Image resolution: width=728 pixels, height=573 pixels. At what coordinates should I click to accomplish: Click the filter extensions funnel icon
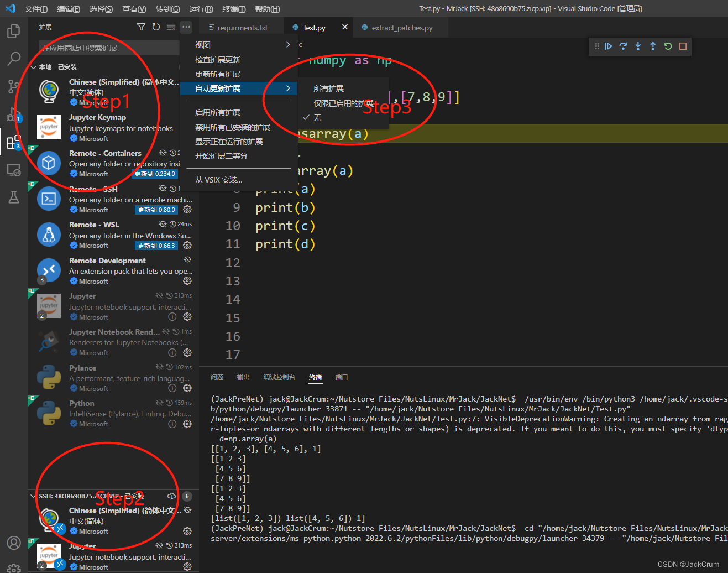141,27
